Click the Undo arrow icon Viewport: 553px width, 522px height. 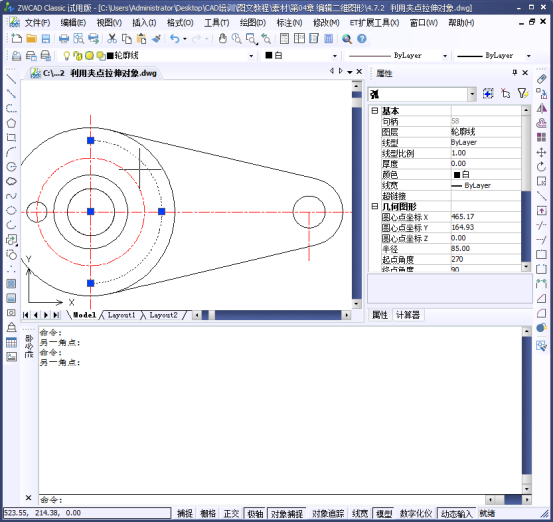pyautogui.click(x=175, y=38)
